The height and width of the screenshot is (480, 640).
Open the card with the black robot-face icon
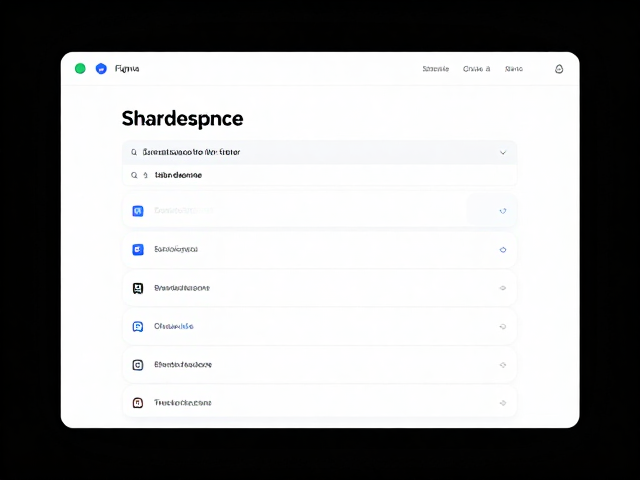click(x=320, y=288)
